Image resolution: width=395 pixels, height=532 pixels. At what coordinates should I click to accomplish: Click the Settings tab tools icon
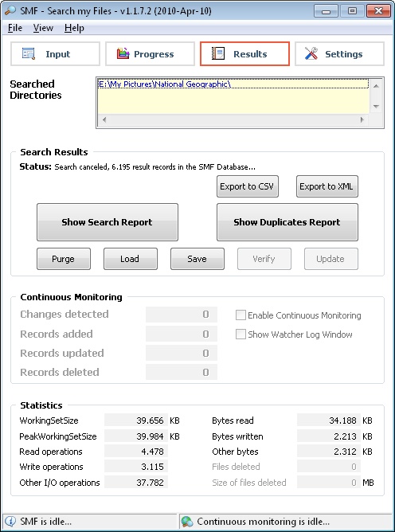(311, 54)
